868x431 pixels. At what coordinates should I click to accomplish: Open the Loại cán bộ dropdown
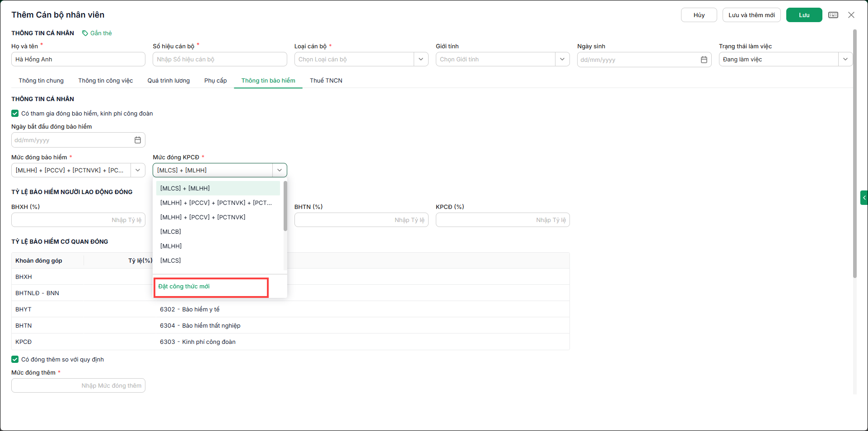click(421, 59)
